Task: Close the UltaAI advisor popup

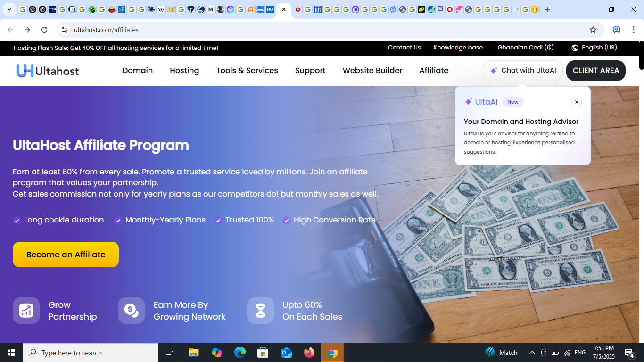Action: [x=577, y=102]
